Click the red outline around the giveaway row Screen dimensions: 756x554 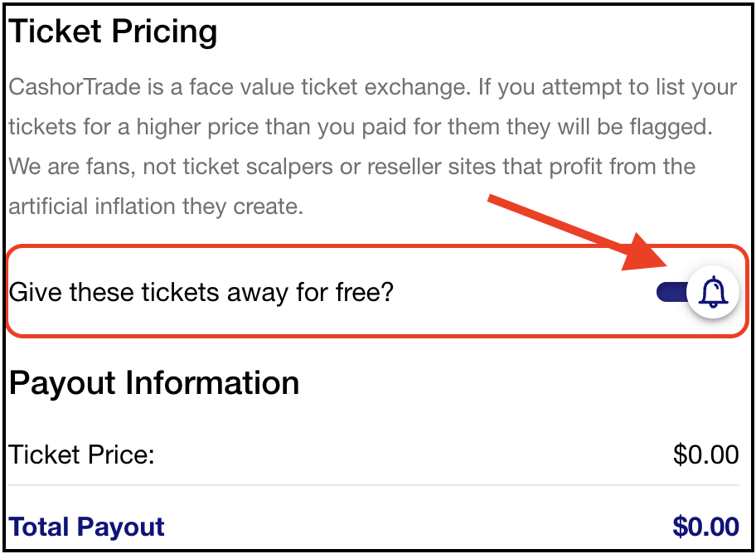373,246
